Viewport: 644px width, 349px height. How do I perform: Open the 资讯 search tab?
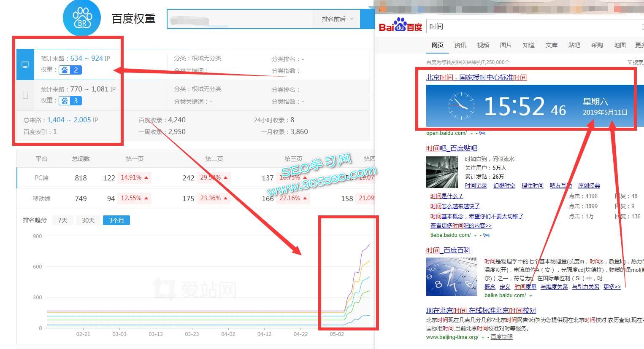[460, 45]
